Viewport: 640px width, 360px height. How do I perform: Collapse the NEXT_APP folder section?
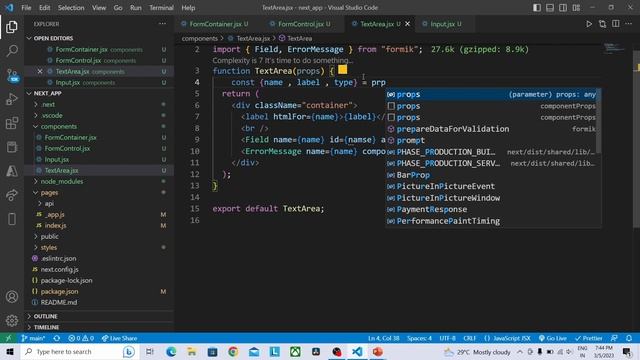pyautogui.click(x=99, y=93)
